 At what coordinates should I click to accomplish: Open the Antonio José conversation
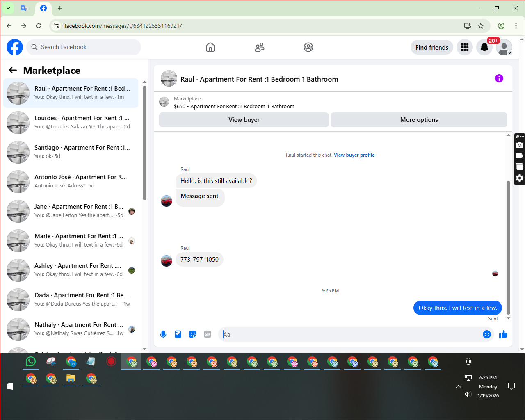coord(71,182)
